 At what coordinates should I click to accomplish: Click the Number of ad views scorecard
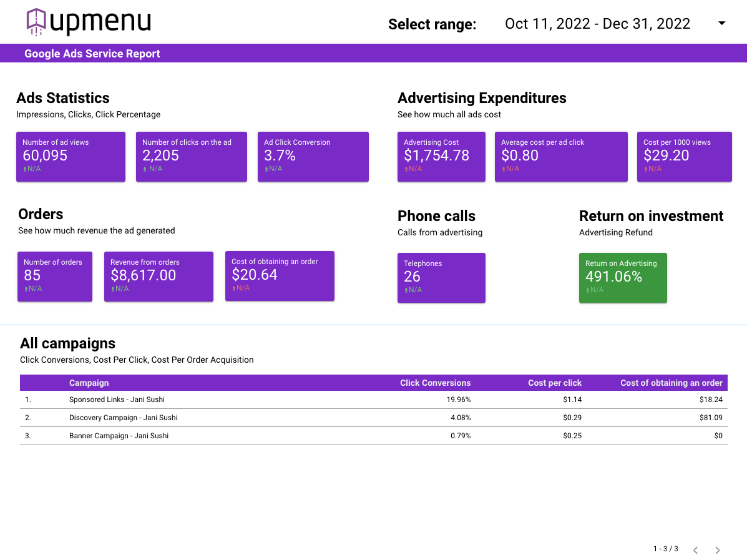pos(71,156)
